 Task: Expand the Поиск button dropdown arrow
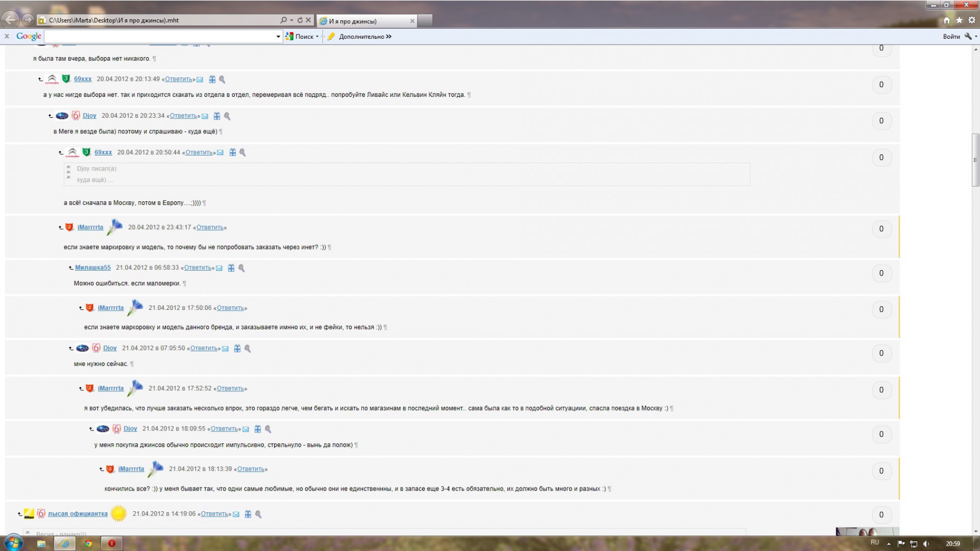pyautogui.click(x=317, y=37)
